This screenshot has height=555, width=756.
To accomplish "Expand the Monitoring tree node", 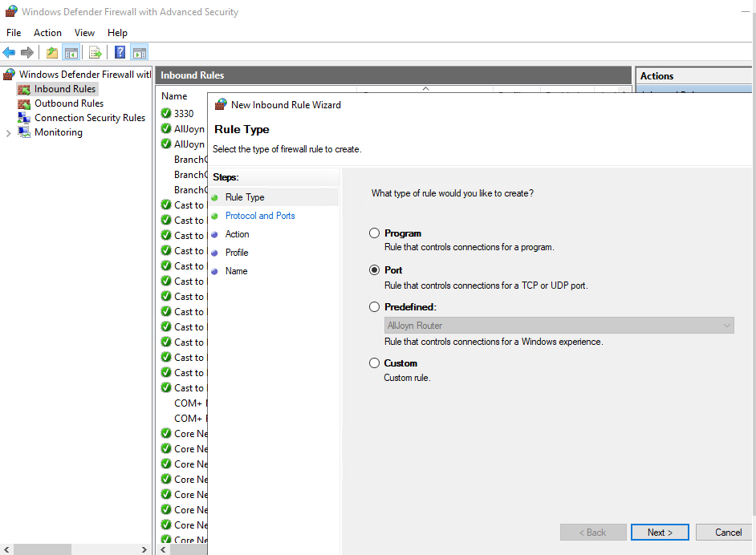I will point(8,133).
